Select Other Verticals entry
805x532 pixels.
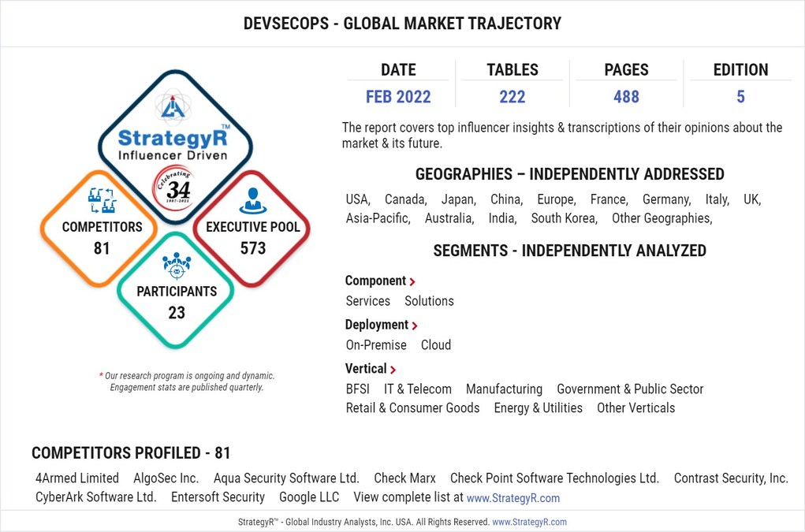click(x=635, y=408)
